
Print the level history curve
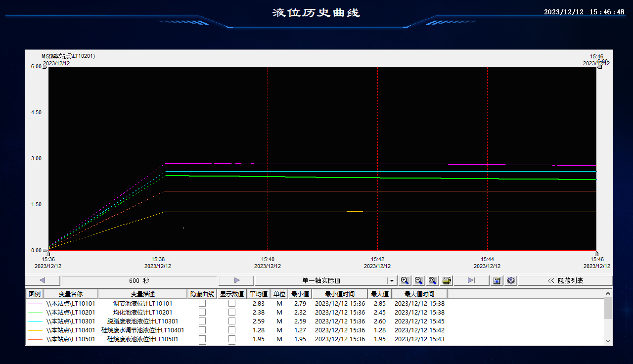point(447,280)
